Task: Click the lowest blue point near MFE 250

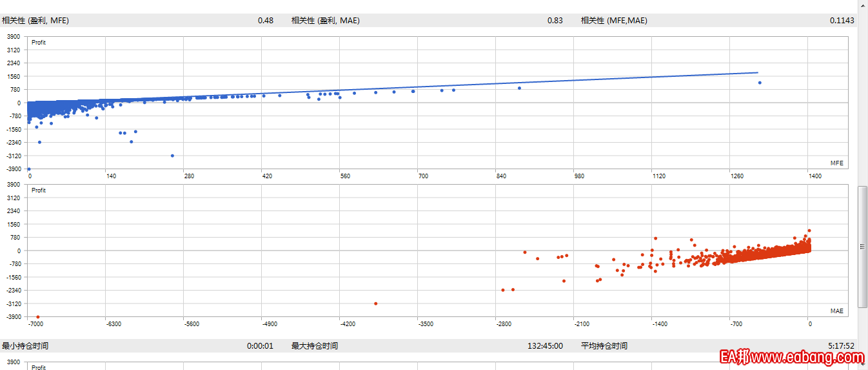Action: (x=172, y=156)
